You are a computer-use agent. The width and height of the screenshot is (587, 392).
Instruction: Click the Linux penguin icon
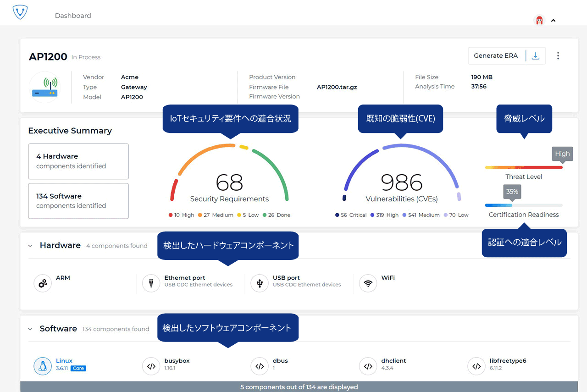tap(43, 366)
